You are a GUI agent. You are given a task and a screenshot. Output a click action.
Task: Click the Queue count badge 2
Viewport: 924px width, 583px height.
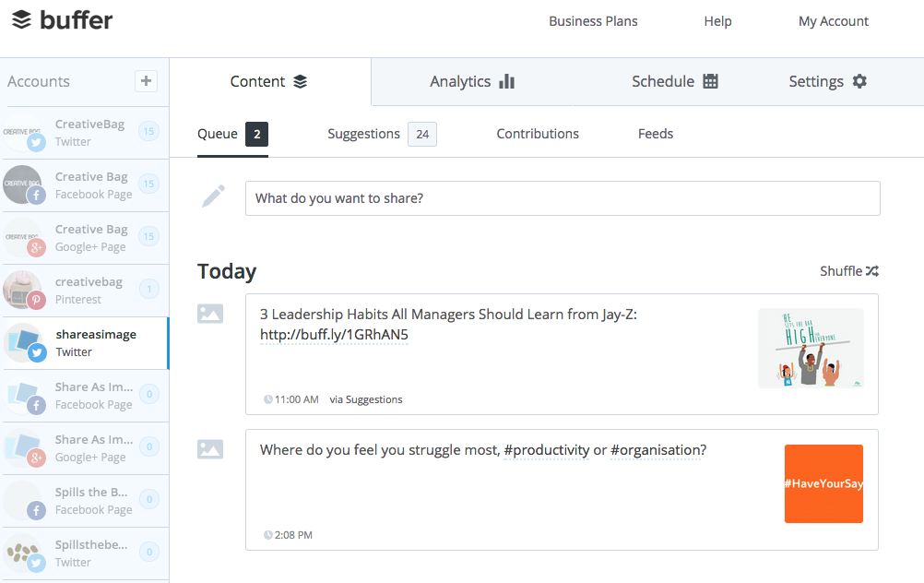pos(257,134)
